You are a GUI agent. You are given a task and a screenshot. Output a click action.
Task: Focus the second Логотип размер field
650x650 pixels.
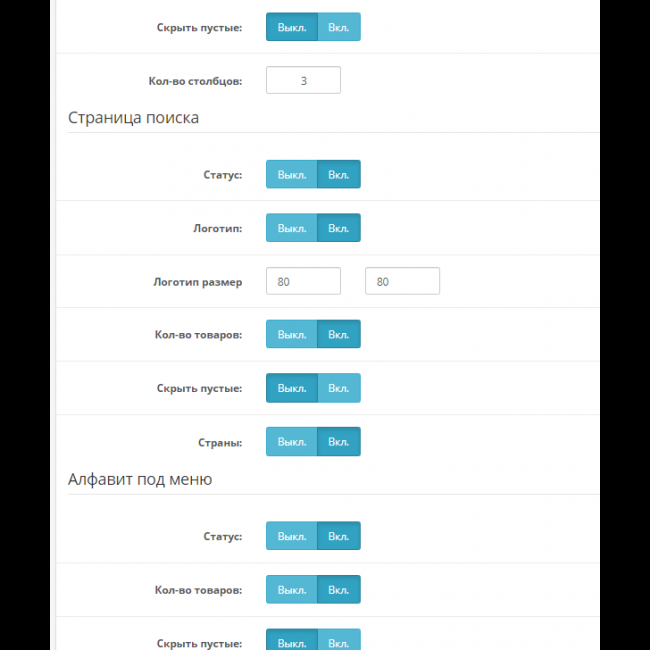pyautogui.click(x=402, y=281)
